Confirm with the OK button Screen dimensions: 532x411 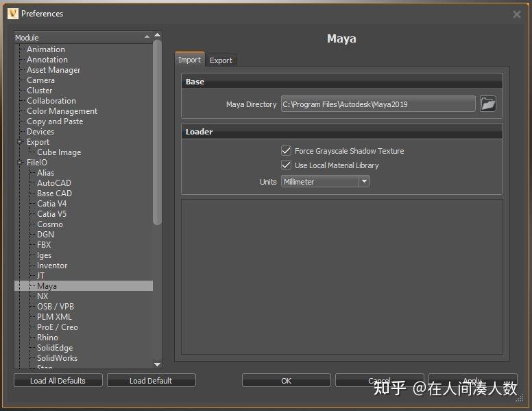pos(286,380)
